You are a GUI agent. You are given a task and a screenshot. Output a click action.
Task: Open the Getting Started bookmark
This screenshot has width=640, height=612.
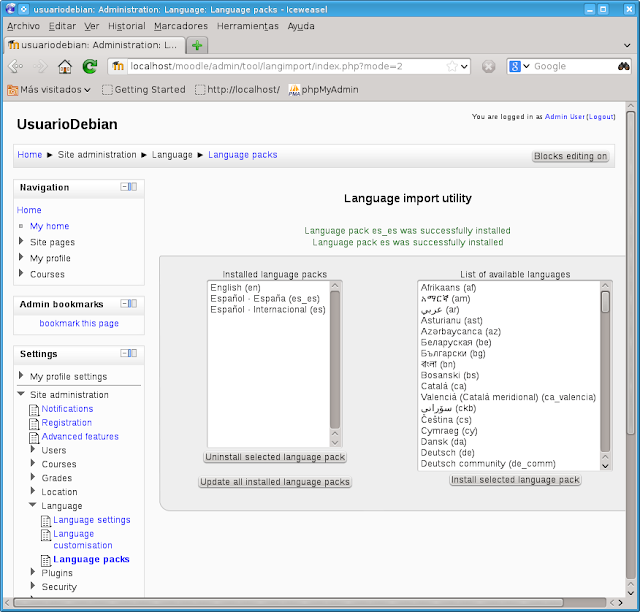[x=144, y=89]
